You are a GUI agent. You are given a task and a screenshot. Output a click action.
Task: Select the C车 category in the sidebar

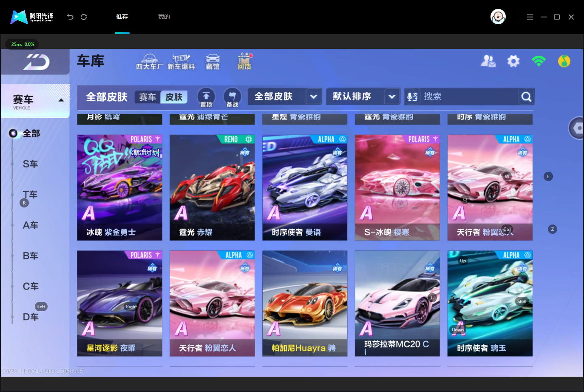click(x=31, y=287)
